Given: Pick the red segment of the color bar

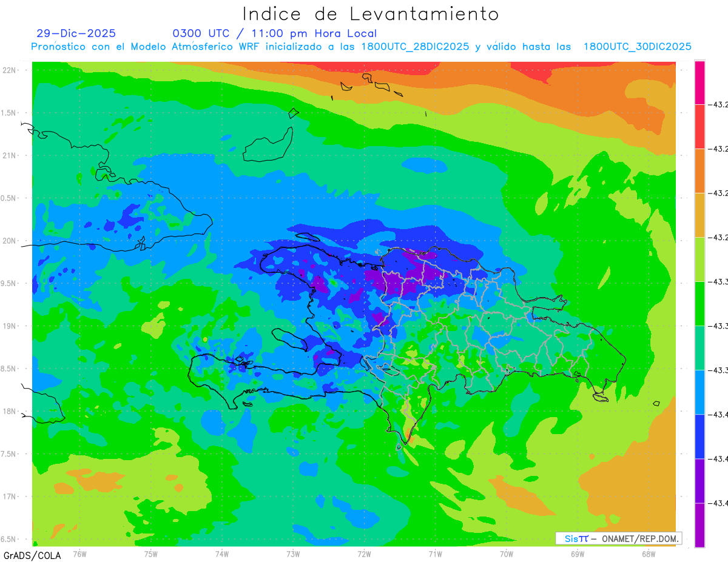Looking at the screenshot, I should pyautogui.click(x=699, y=127).
